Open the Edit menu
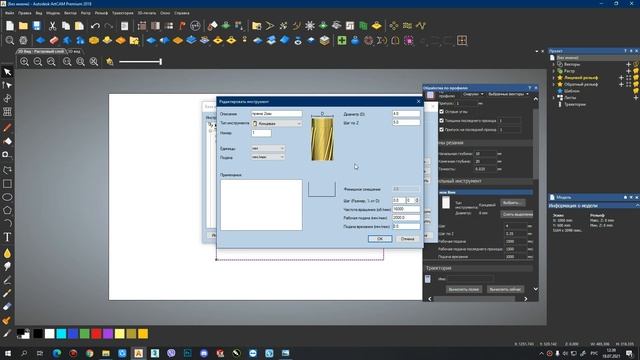The image size is (640, 360). click(24, 13)
